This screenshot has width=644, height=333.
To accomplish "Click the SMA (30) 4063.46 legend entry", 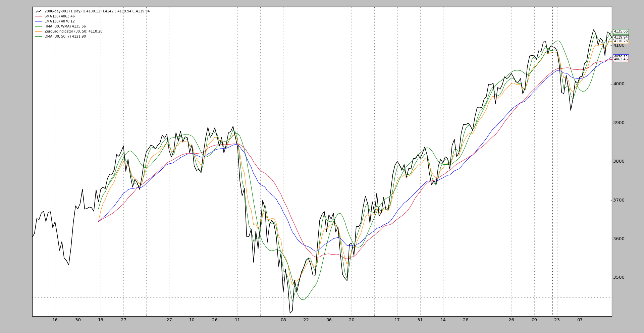I will point(59,16).
